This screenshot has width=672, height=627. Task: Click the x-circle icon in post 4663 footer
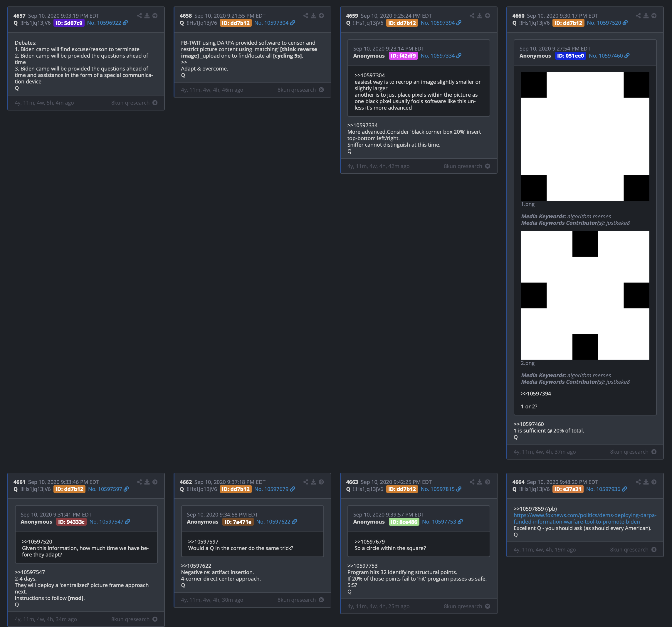(x=488, y=606)
